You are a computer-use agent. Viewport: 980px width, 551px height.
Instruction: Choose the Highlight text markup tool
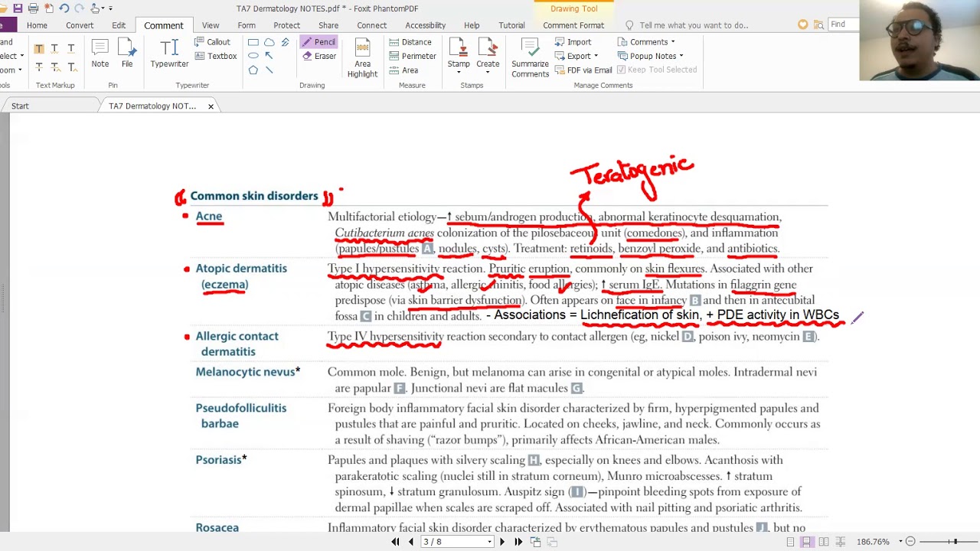click(x=39, y=48)
